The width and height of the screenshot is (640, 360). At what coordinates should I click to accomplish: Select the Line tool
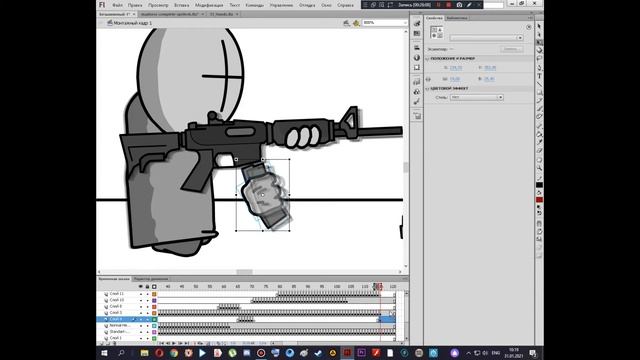(x=539, y=84)
